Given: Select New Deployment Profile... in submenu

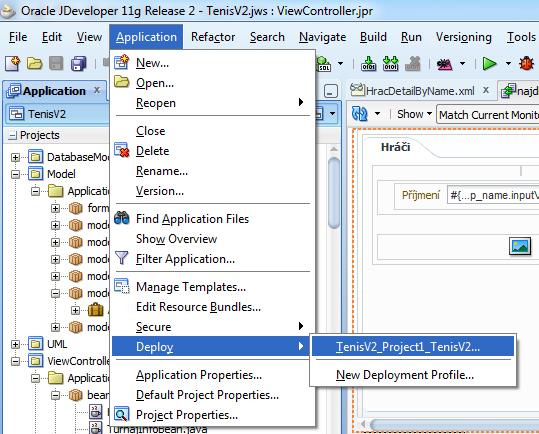Looking at the screenshot, I should point(413,375).
